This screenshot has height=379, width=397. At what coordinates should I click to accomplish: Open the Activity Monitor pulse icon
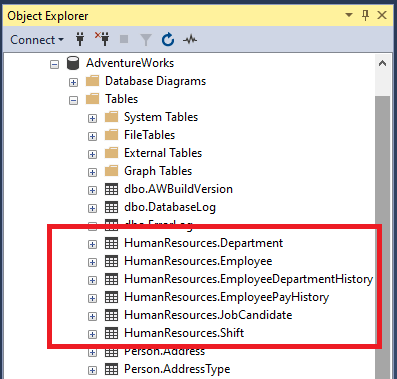[190, 40]
